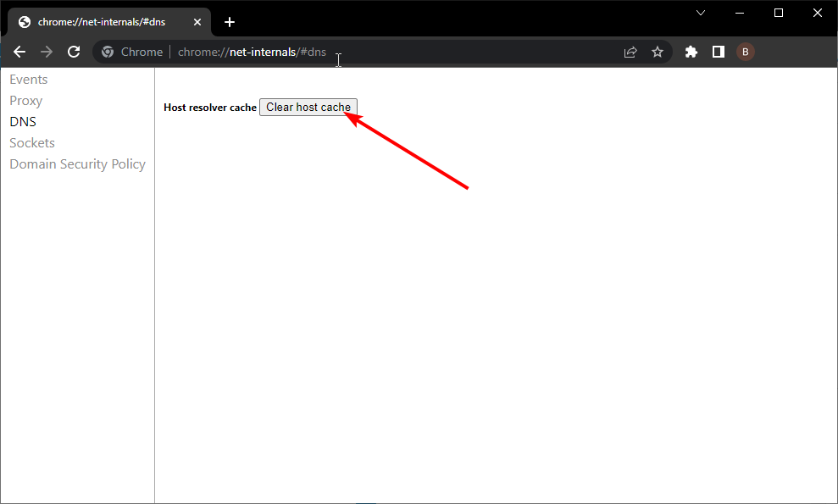Click the globe favicon on the tab
The width and height of the screenshot is (838, 504).
[24, 22]
